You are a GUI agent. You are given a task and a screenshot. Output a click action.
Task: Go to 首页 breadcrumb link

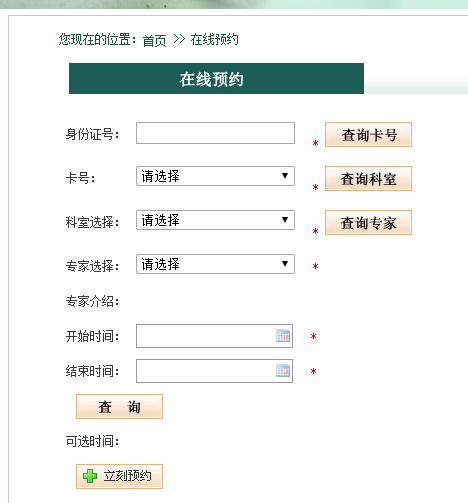[x=154, y=41]
